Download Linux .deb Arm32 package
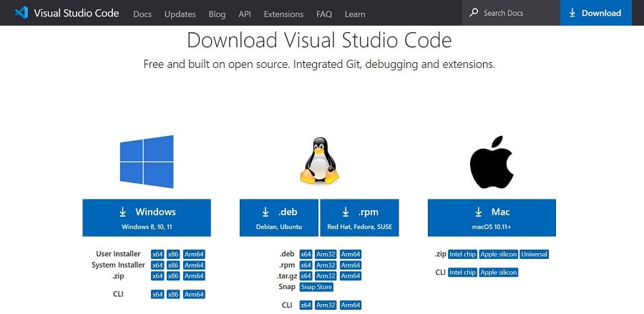The width and height of the screenshot is (644, 314). pyautogui.click(x=326, y=254)
